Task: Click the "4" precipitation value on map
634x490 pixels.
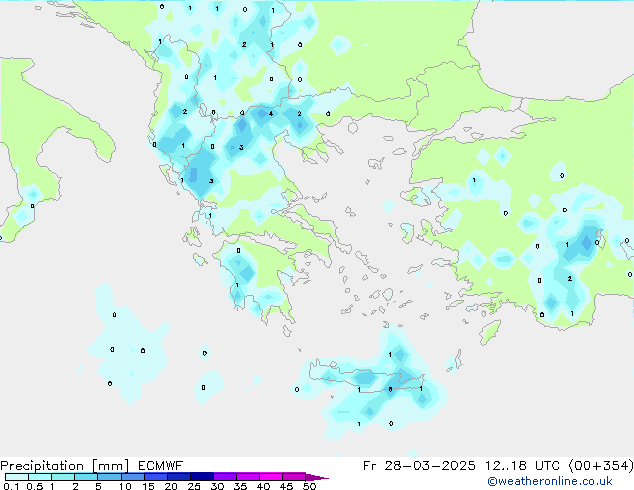Action: 271,114
